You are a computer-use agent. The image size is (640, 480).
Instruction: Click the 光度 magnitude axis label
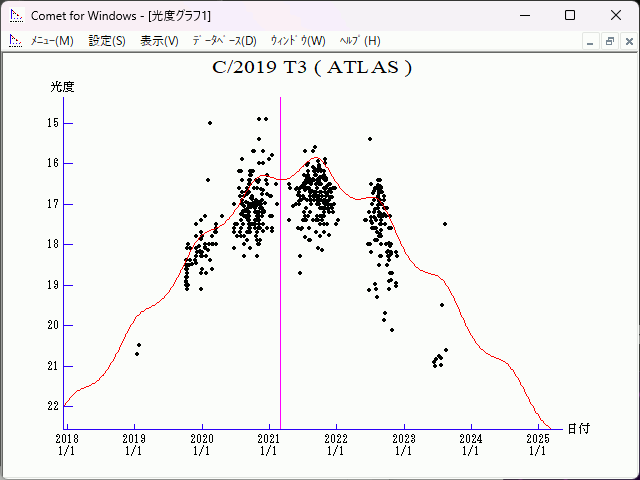pos(63,87)
